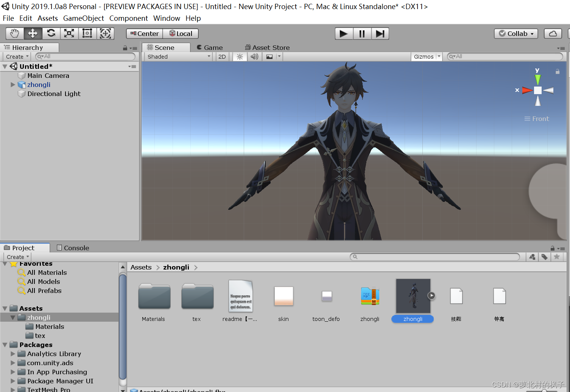The height and width of the screenshot is (392, 570).
Task: Click the red X axis gizmo cone
Action: point(527,90)
